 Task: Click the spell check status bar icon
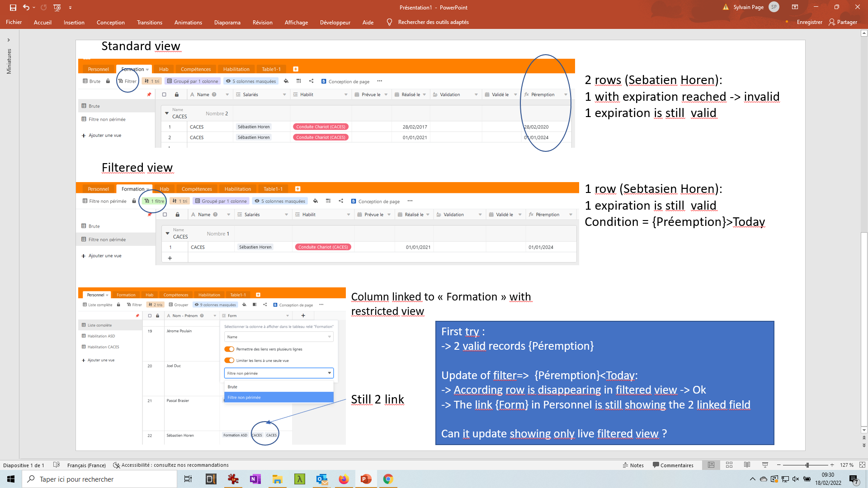click(x=57, y=465)
